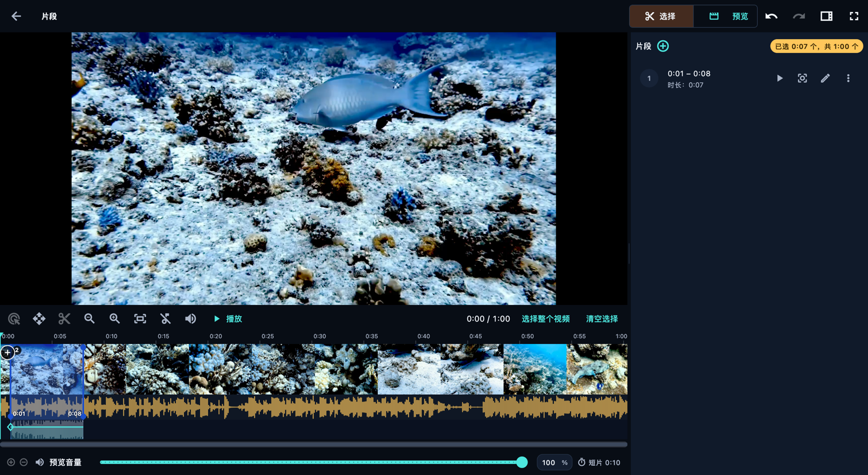Viewport: 868px width, 475px height.
Task: Click the 时长：0:07 duration text
Action: click(685, 85)
